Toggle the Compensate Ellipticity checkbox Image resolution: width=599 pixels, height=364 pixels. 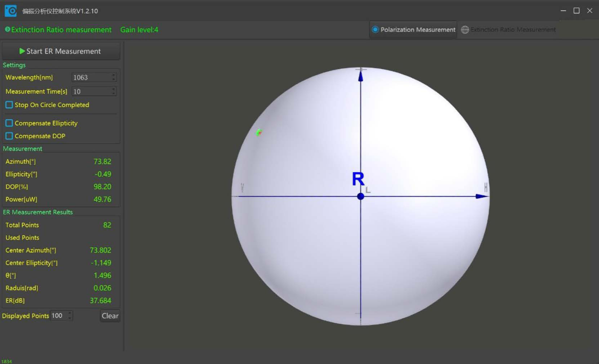click(9, 123)
